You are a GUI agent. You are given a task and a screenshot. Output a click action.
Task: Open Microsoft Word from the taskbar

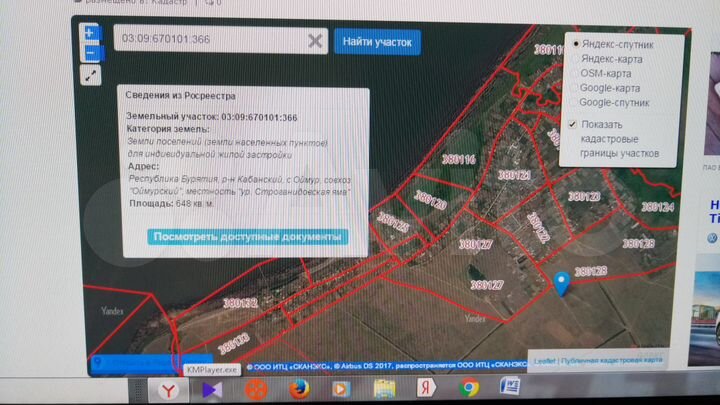click(x=512, y=389)
